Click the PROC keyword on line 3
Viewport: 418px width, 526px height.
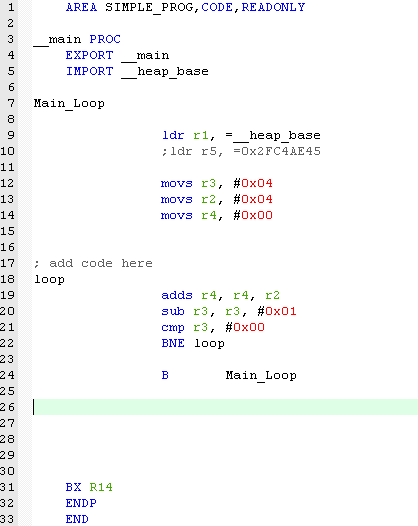105,39
